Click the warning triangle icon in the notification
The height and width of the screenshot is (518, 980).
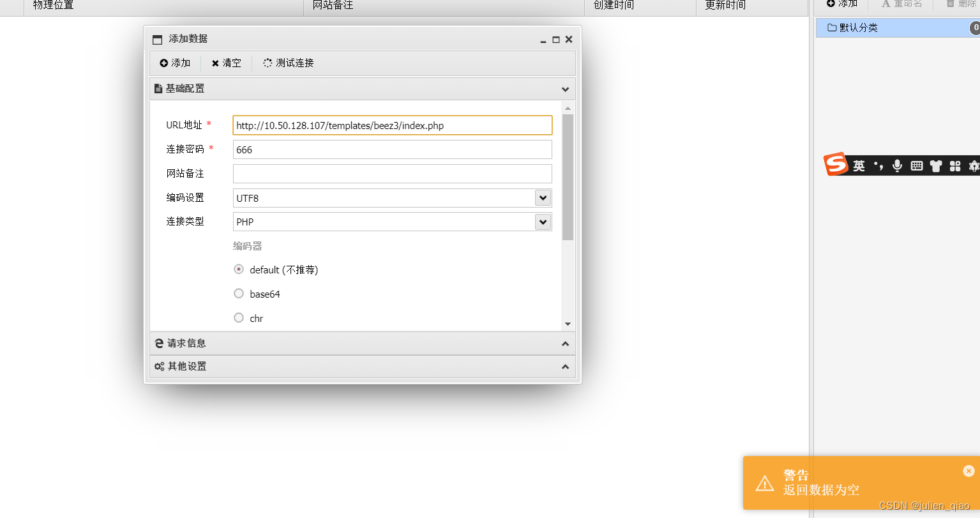pos(765,484)
